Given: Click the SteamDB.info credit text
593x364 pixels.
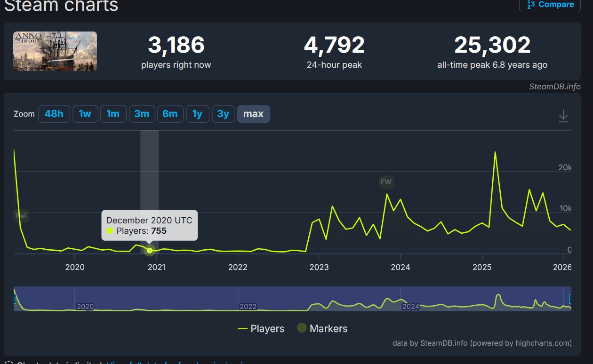Looking at the screenshot, I should click(555, 87).
